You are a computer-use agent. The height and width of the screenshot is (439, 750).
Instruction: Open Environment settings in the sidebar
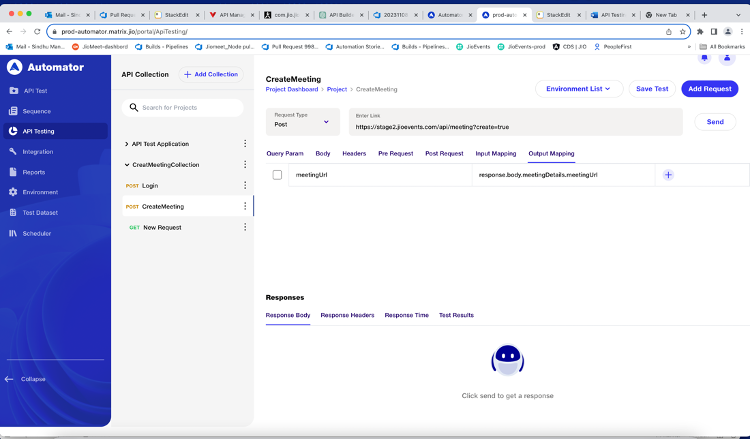(40, 192)
